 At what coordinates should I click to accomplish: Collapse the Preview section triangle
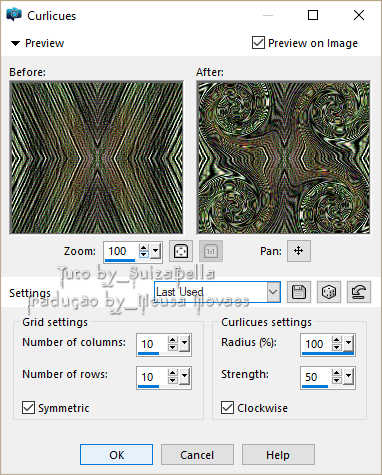click(15, 43)
